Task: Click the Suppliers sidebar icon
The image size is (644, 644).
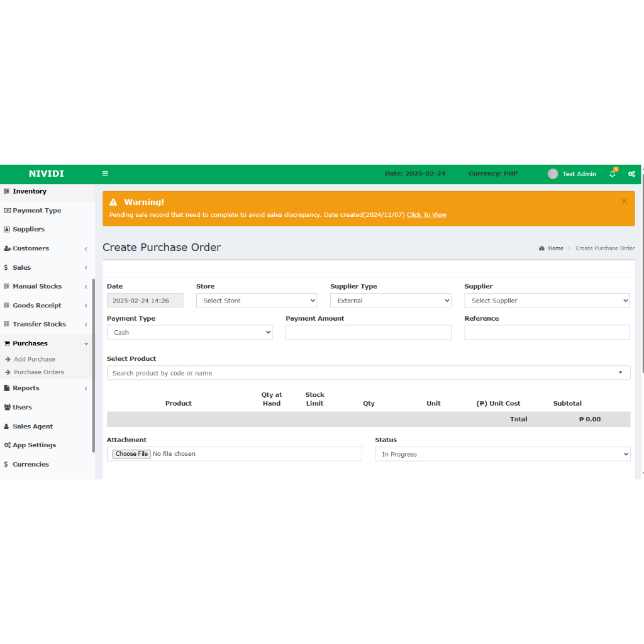Action: pos(7,230)
